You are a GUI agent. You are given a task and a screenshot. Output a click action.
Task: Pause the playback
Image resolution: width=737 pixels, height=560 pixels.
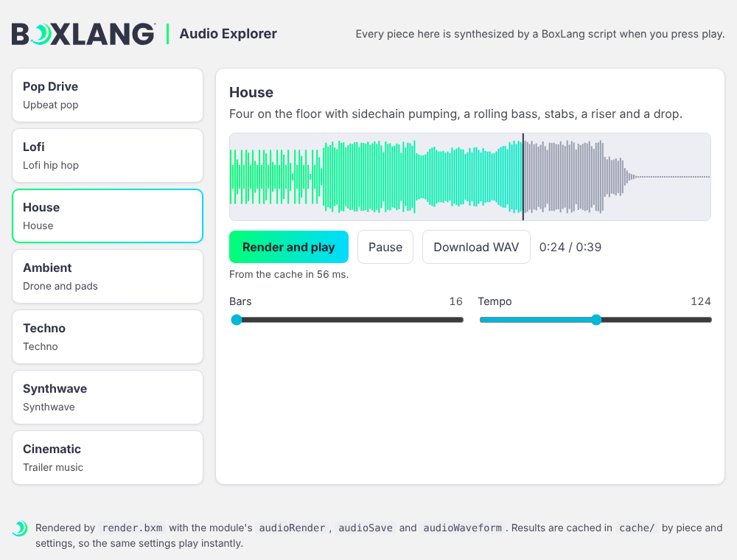click(x=385, y=247)
